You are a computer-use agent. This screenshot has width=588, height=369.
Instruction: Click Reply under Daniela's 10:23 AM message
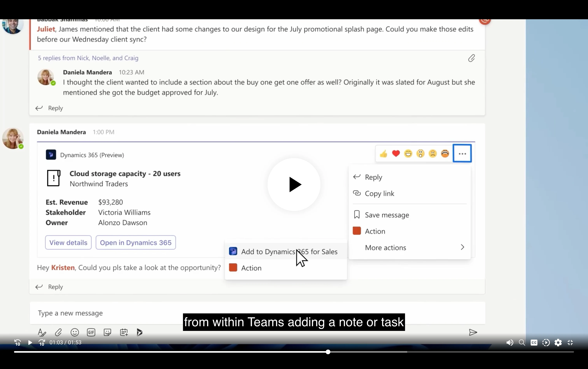[49, 108]
